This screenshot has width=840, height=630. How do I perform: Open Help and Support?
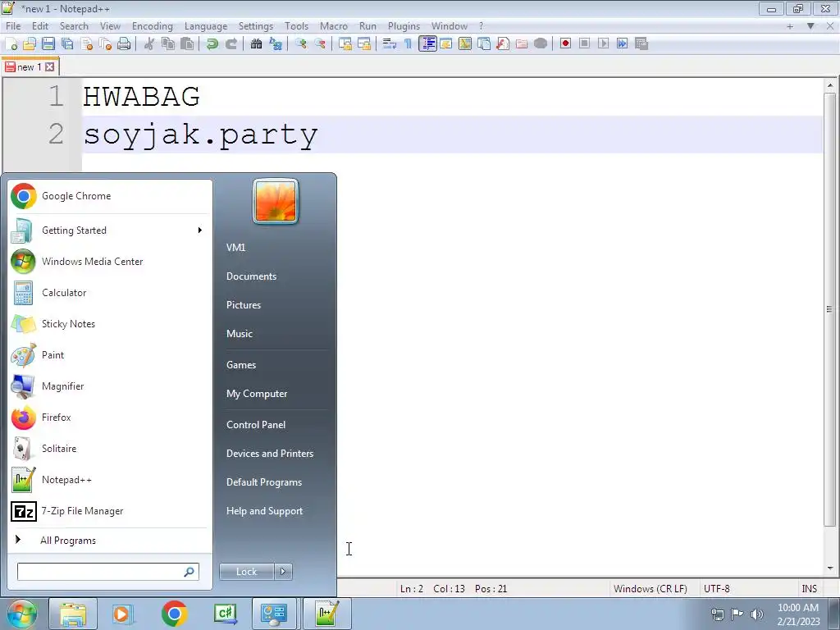[264, 511]
